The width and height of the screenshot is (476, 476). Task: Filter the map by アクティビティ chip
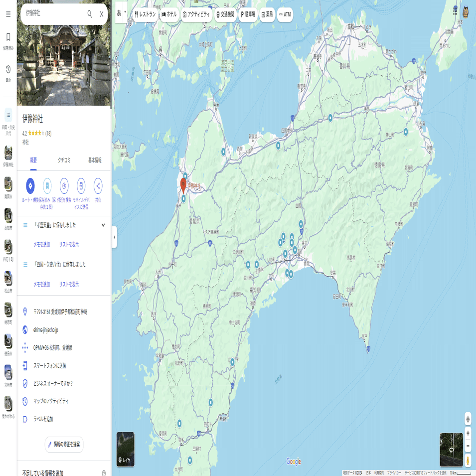pyautogui.click(x=196, y=14)
